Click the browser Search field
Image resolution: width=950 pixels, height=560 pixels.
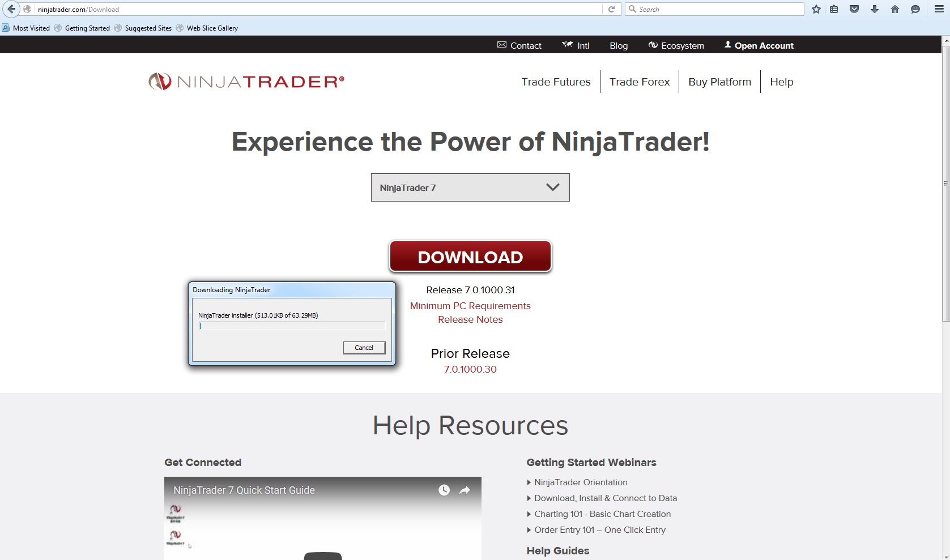(714, 9)
